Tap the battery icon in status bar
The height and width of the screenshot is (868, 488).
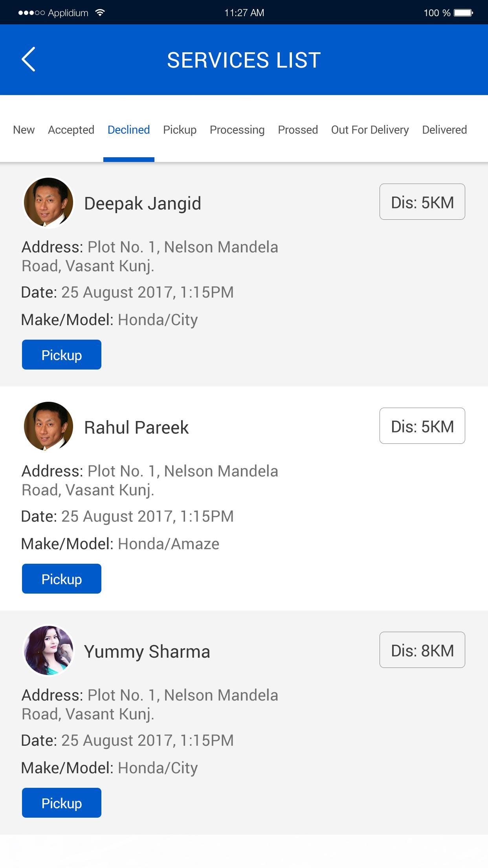[x=463, y=13]
